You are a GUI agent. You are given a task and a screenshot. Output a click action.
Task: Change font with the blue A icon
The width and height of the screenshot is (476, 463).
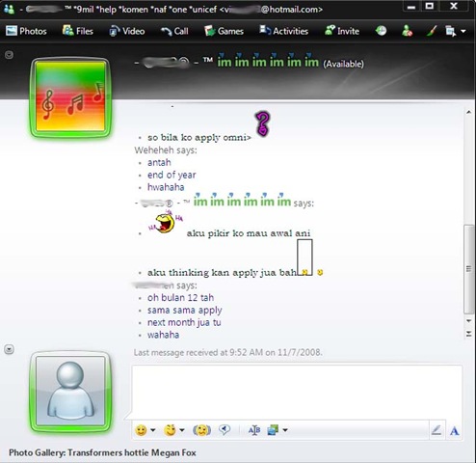454,430
